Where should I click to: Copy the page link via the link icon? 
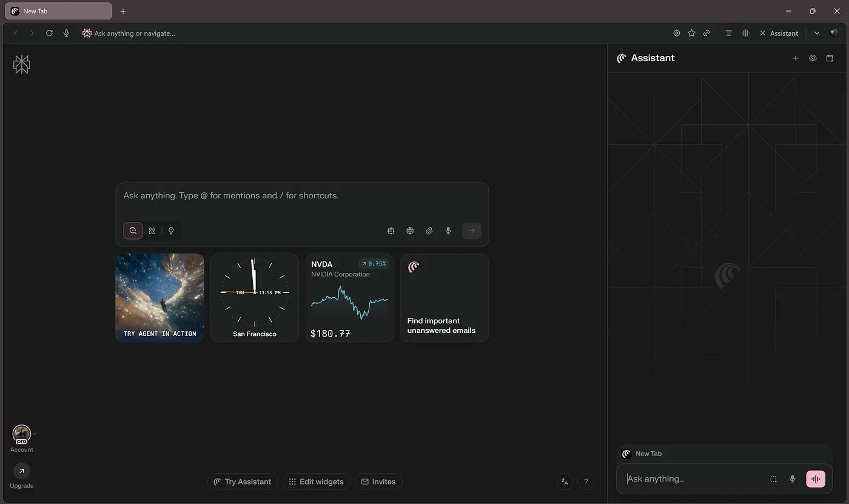706,33
